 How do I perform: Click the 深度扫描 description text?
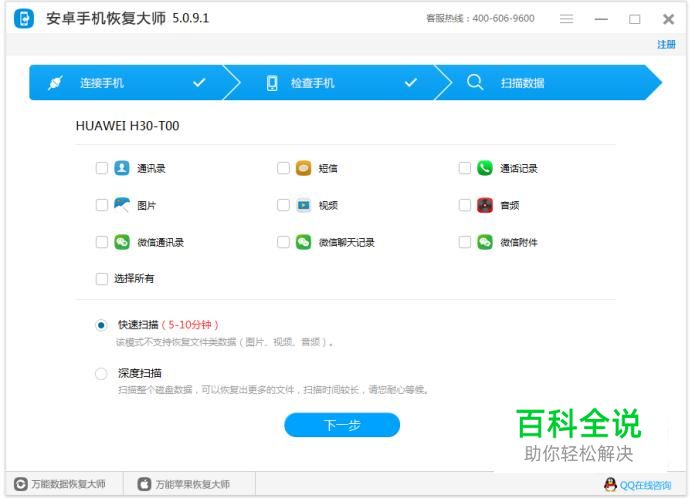pos(274,390)
